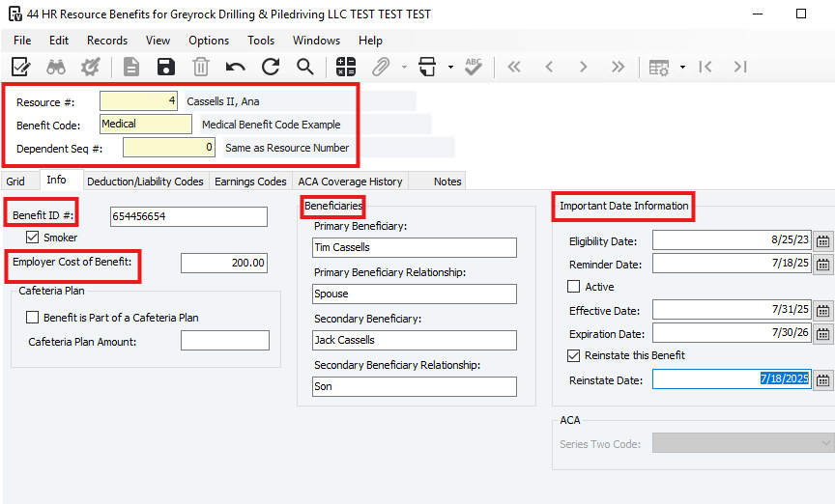Go to next record right arrow

(583, 67)
